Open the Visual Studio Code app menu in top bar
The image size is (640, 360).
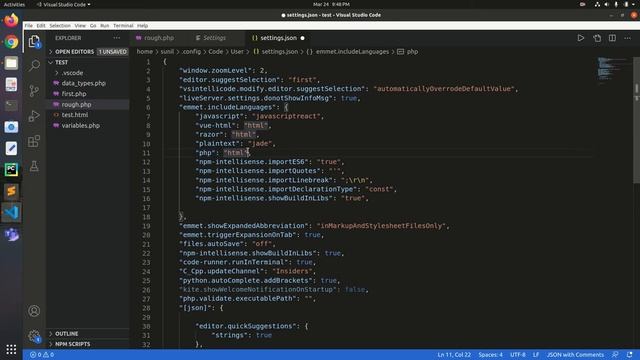[x=64, y=4]
